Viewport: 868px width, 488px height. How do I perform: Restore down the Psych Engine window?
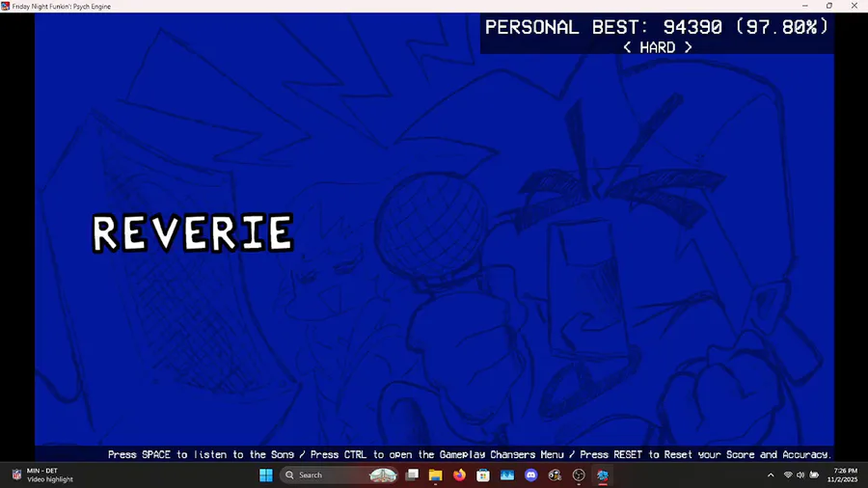click(829, 6)
